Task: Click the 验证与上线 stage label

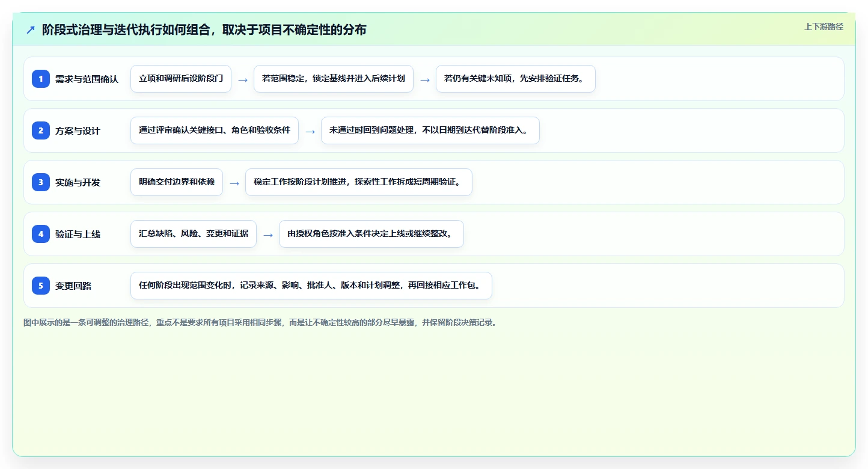Action: pyautogui.click(x=78, y=234)
